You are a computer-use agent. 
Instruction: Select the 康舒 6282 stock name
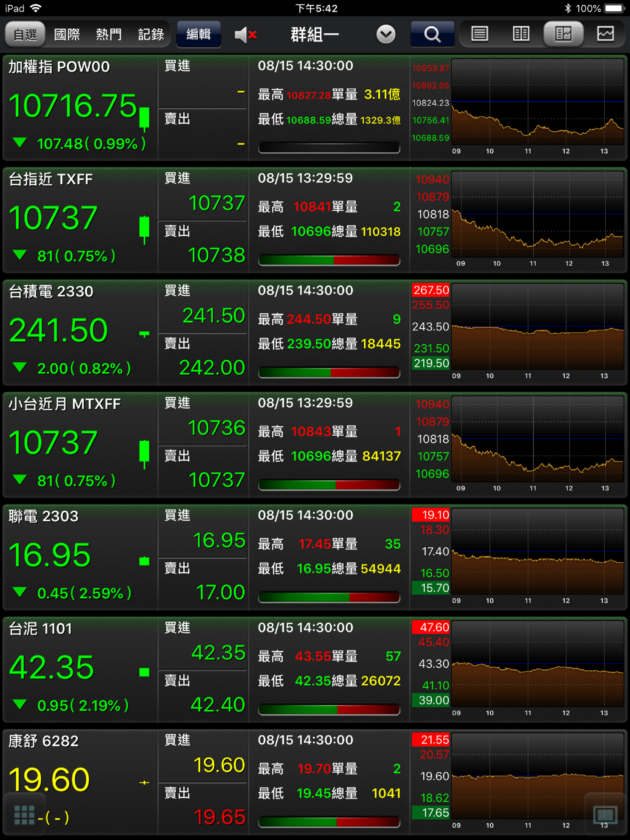click(x=43, y=741)
